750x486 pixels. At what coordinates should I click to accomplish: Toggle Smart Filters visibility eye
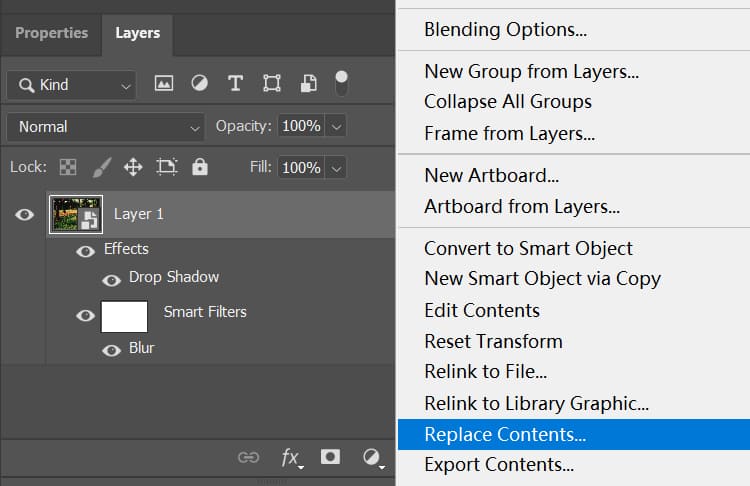86,316
